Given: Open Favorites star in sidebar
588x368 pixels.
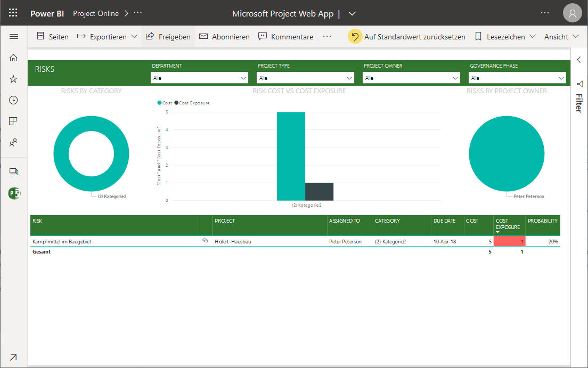Looking at the screenshot, I should [x=13, y=79].
